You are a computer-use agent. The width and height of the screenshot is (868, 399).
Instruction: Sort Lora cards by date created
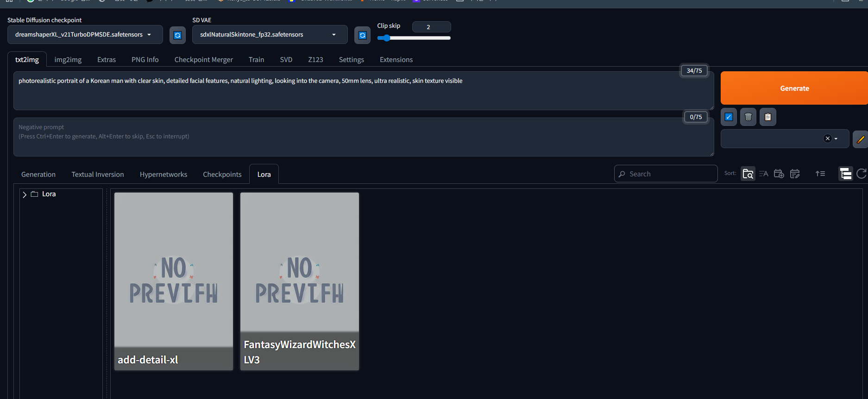pyautogui.click(x=779, y=174)
